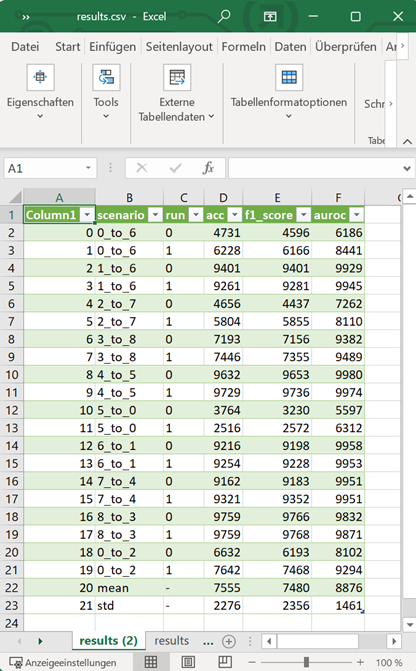Switch to Page Layout view
416x671 pixels.
pos(188,662)
